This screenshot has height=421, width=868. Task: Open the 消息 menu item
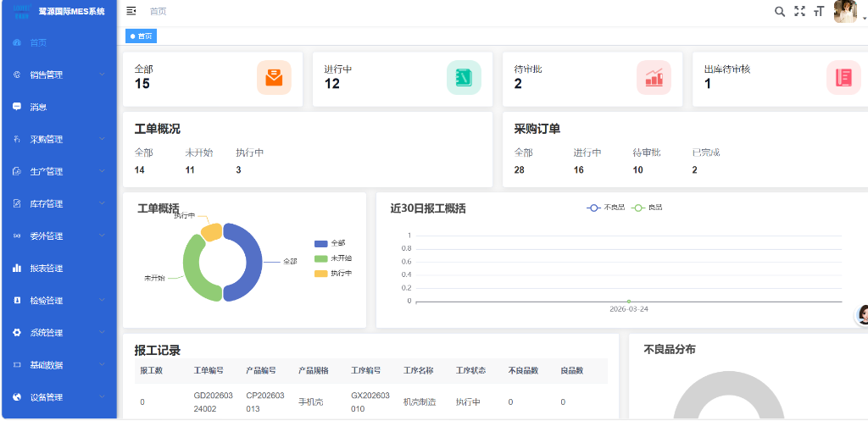38,107
